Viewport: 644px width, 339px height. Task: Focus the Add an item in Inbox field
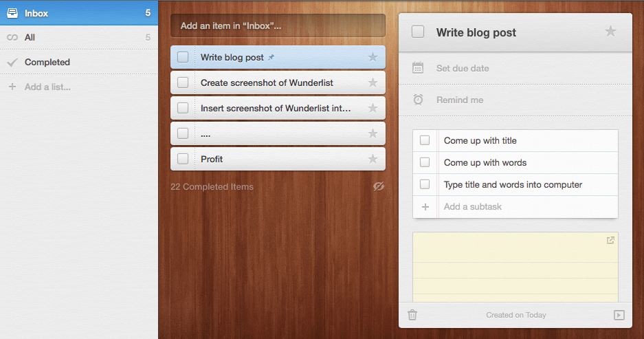tap(278, 25)
